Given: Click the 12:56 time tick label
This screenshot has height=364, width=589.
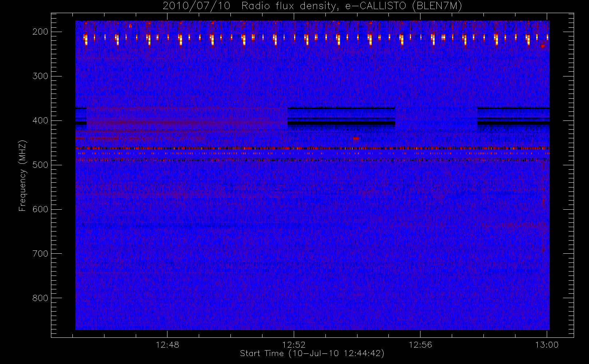Looking at the screenshot, I should pyautogui.click(x=420, y=345).
